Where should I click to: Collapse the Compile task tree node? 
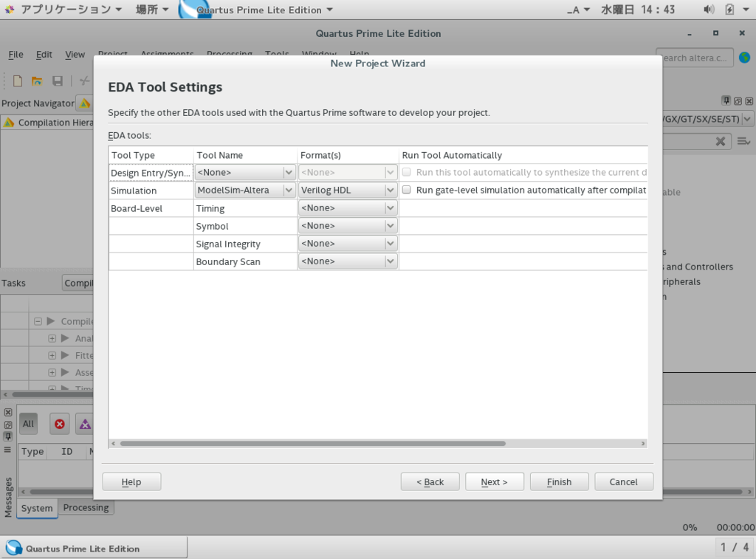coord(38,321)
